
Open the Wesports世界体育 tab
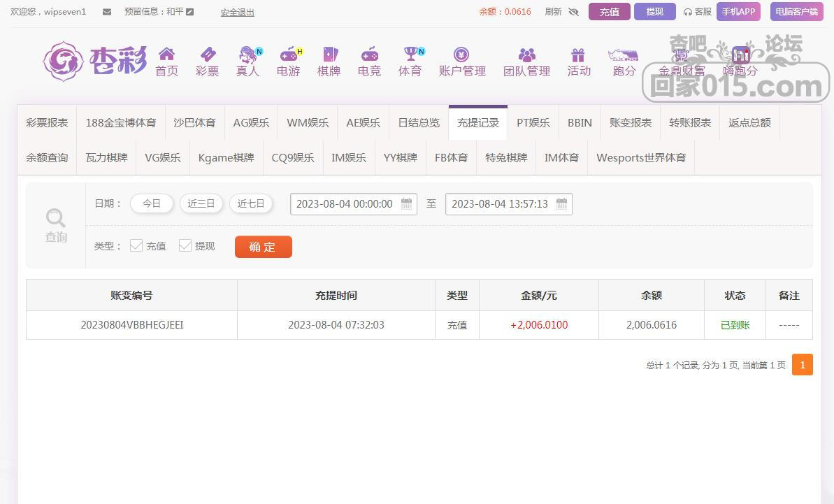(641, 158)
